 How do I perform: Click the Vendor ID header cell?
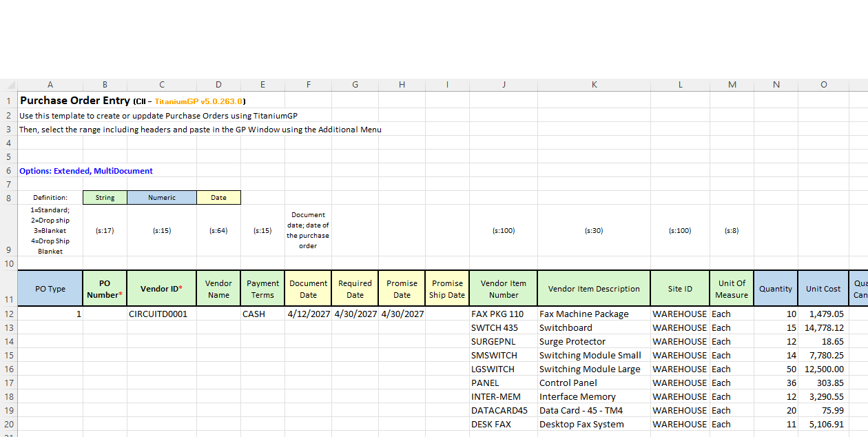point(162,289)
